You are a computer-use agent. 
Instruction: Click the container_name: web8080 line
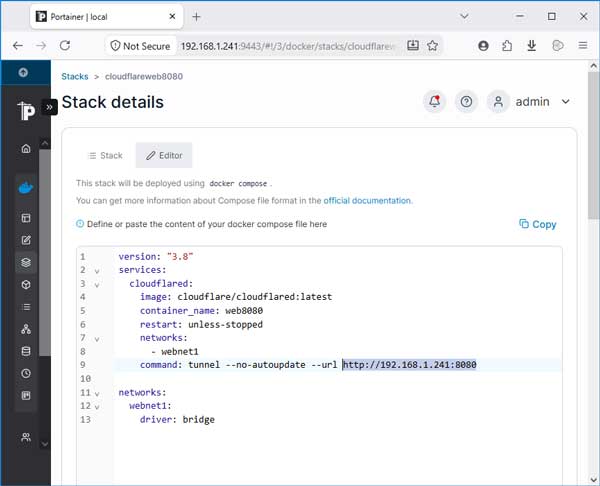(201, 311)
